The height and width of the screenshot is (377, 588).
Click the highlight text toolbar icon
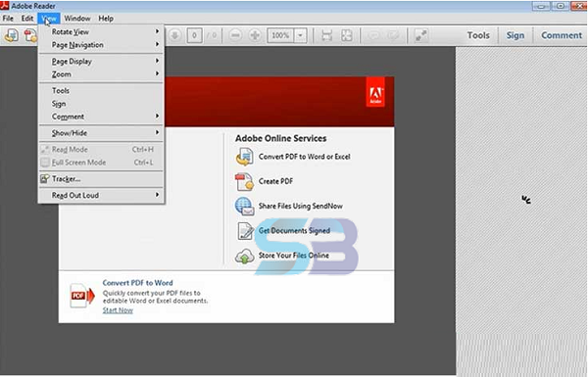(393, 35)
